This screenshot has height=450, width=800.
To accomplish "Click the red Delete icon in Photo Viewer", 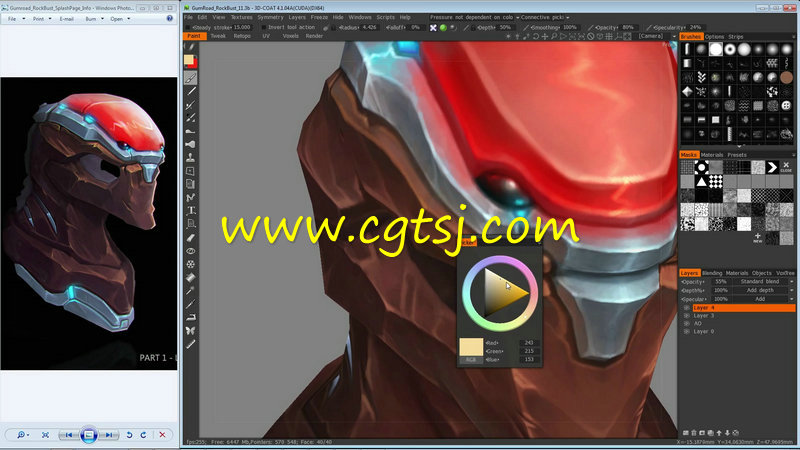I will [x=162, y=435].
